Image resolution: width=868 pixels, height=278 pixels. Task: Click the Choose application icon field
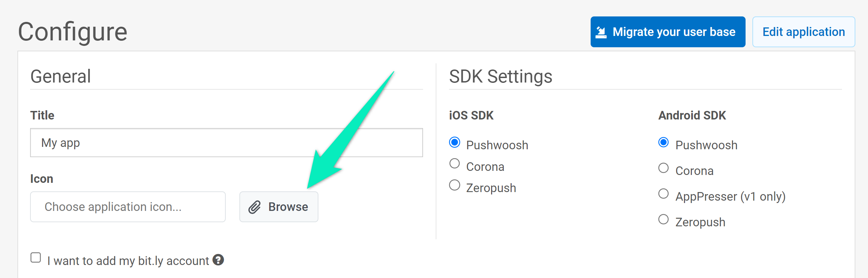point(128,207)
